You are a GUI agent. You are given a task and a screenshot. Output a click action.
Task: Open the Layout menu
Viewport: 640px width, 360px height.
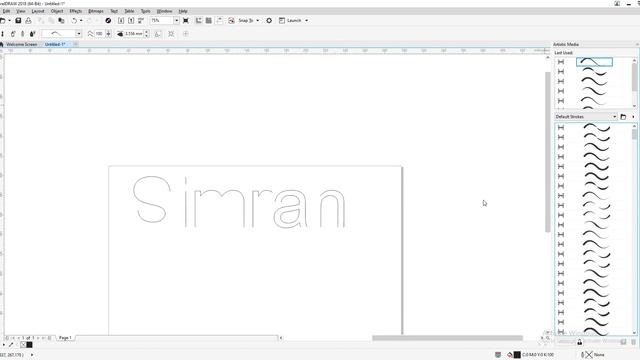pos(38,11)
